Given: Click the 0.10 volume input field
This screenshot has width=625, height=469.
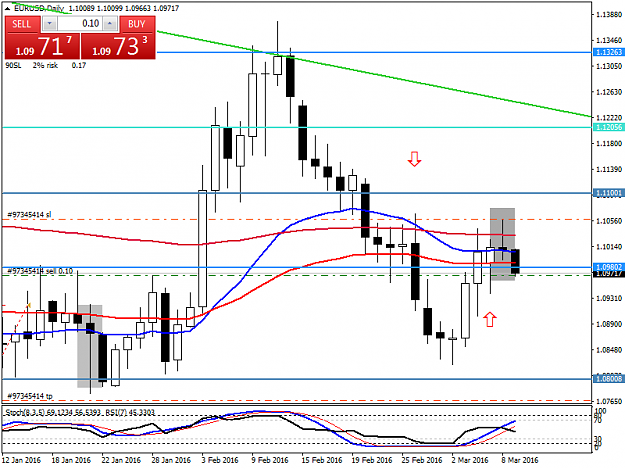Looking at the screenshot, I should click(80, 24).
